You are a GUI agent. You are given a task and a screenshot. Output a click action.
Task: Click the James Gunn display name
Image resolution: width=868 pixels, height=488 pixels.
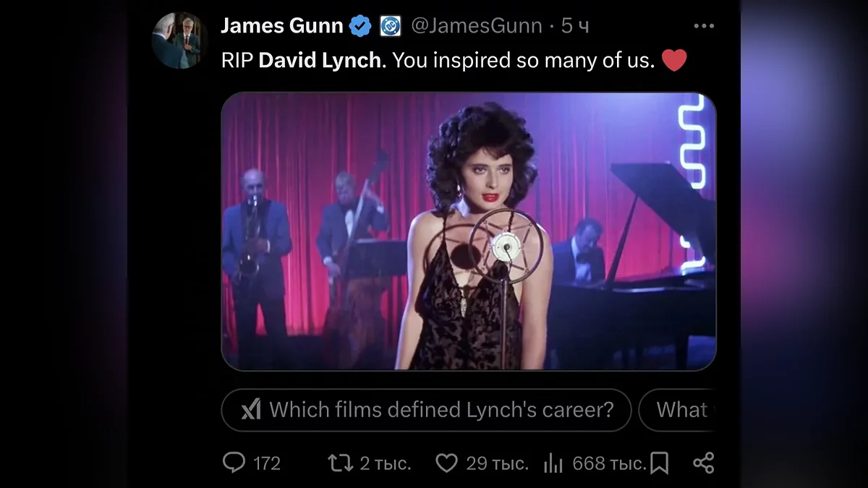point(281,26)
